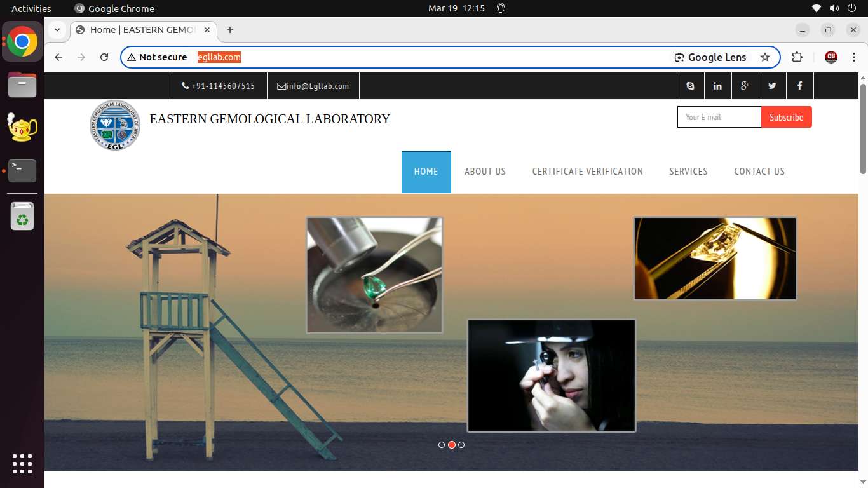Launch the teapot app in the dock
This screenshot has width=868, height=488.
[x=22, y=127]
